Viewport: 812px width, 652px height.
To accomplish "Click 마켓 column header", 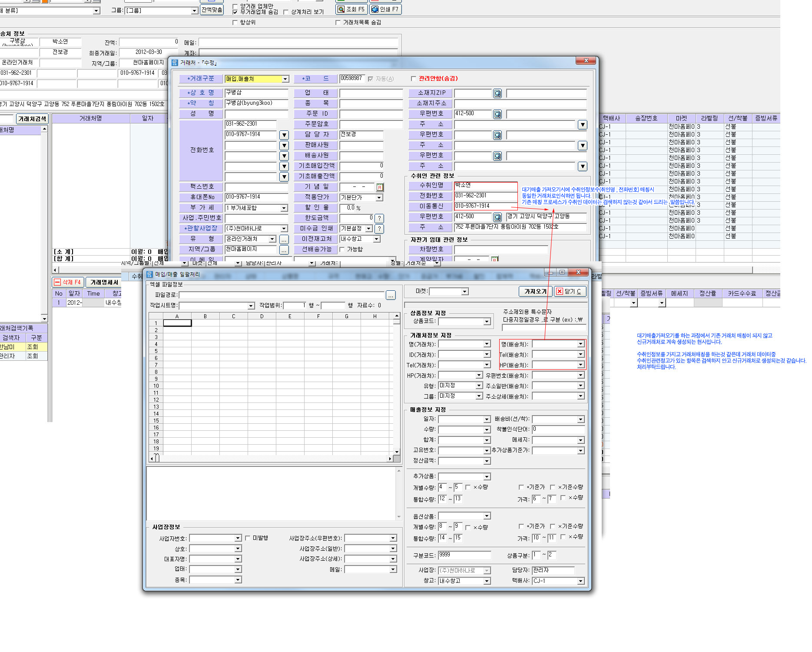I will click(682, 118).
